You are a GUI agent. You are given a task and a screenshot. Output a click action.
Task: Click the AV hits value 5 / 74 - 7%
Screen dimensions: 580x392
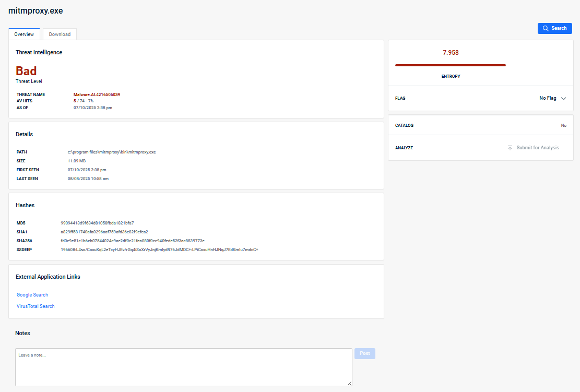coord(84,101)
